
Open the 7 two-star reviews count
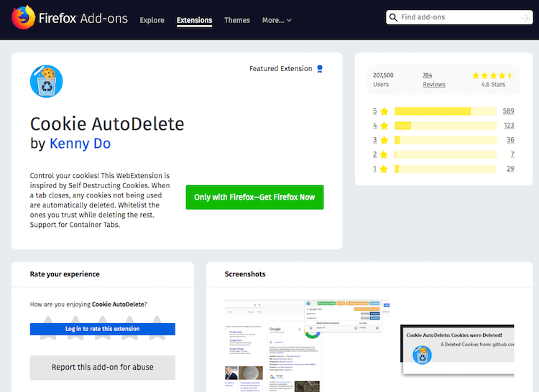tap(512, 154)
